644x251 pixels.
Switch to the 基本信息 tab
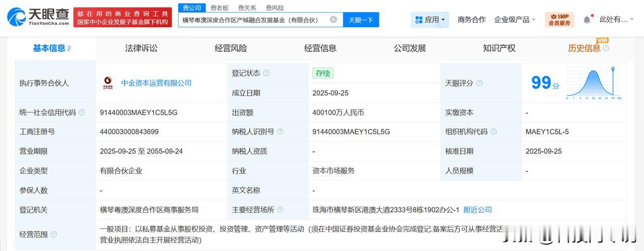click(52, 48)
